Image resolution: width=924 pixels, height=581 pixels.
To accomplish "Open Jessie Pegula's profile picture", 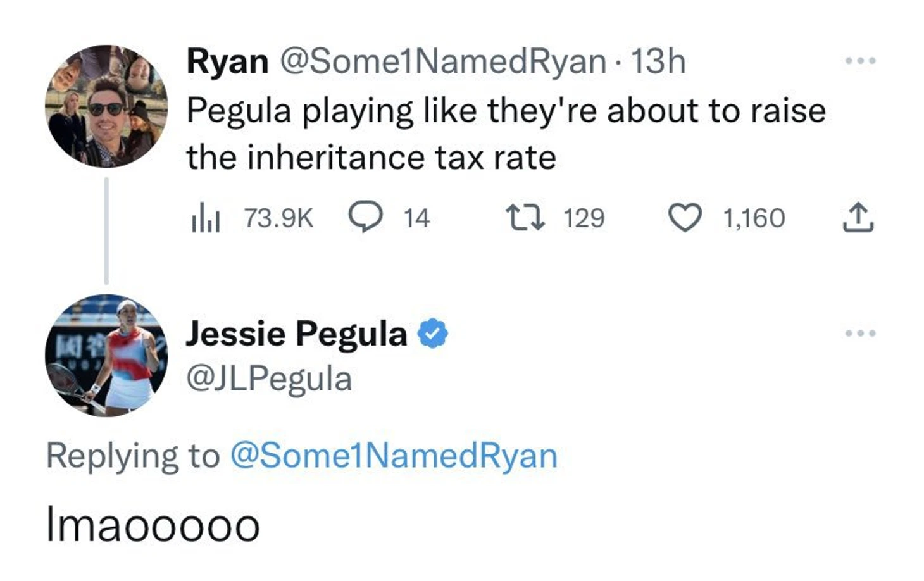I will 106,355.
